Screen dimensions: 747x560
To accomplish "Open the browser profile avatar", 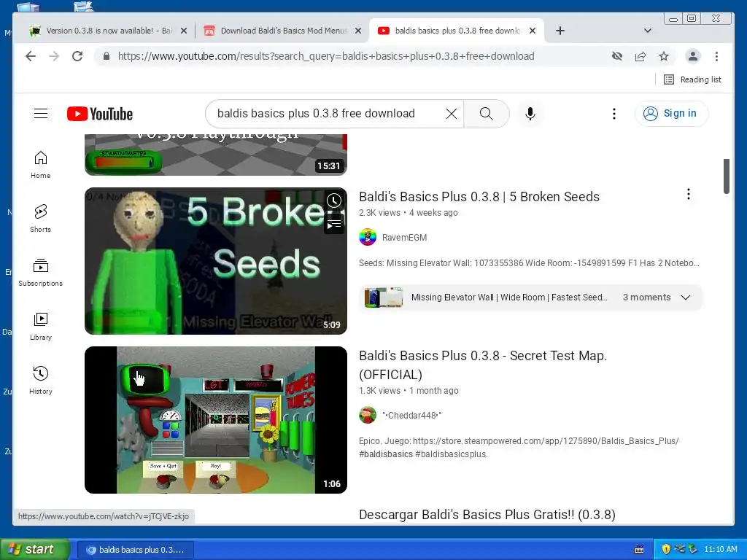I will tap(693, 56).
